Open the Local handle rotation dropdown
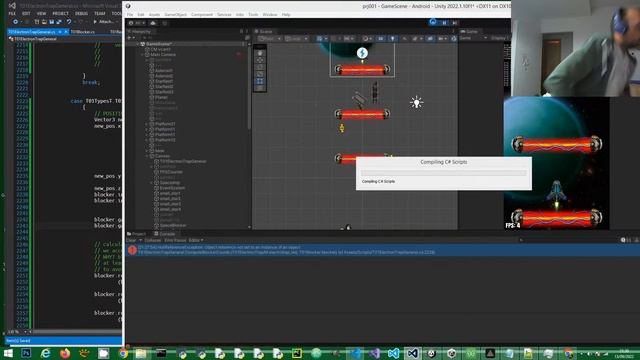Screen dimensions: 640x360 tap(296, 38)
